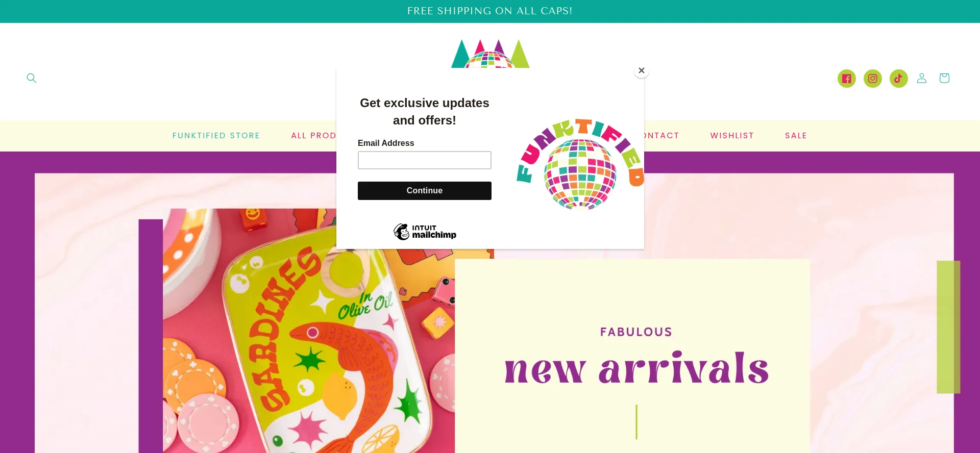Image resolution: width=980 pixels, height=453 pixels.
Task: View the shopping cart icon
Action: click(944, 78)
